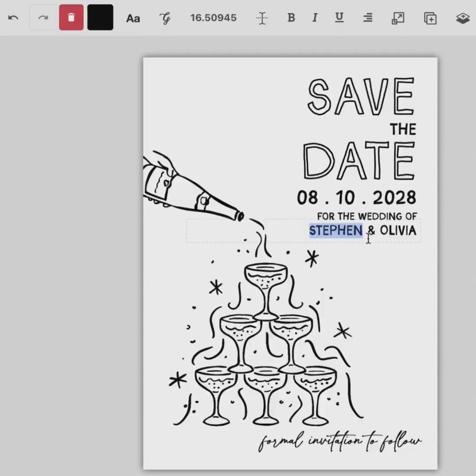Click the black color swatch

(x=100, y=18)
